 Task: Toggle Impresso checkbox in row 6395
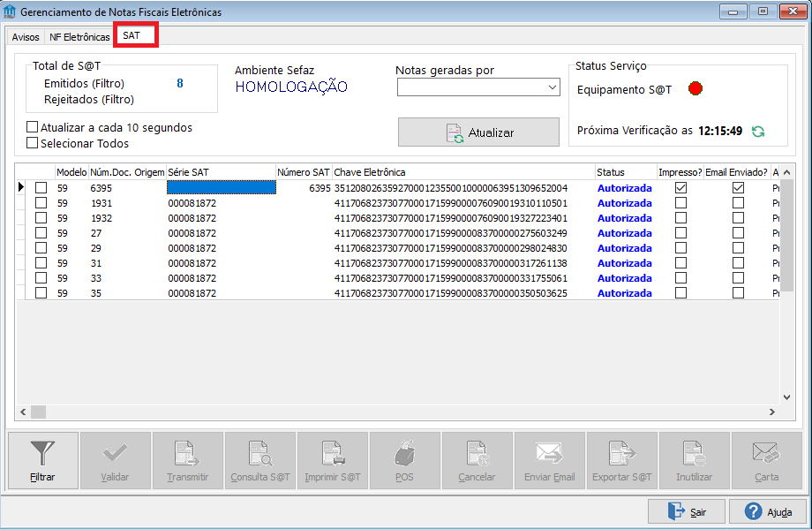coord(681,187)
